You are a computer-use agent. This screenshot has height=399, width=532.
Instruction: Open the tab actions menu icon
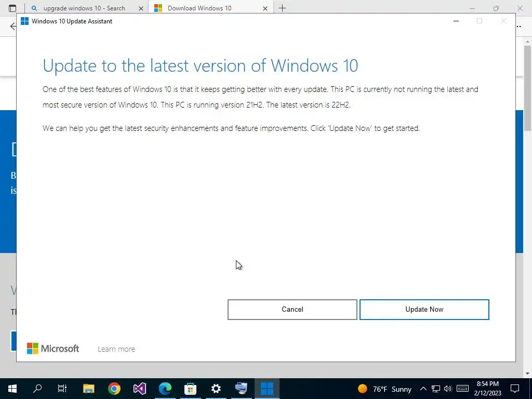(x=12, y=8)
